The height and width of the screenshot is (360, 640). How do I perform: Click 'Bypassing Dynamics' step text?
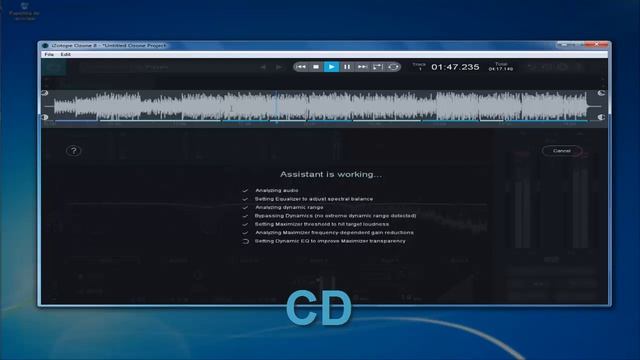pos(336,216)
